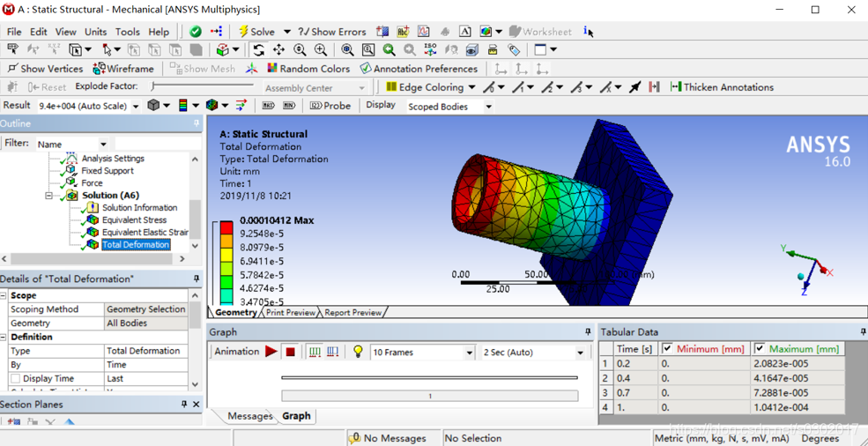The width and height of the screenshot is (868, 446).
Task: Set ISO isometric view
Action: (x=430, y=50)
